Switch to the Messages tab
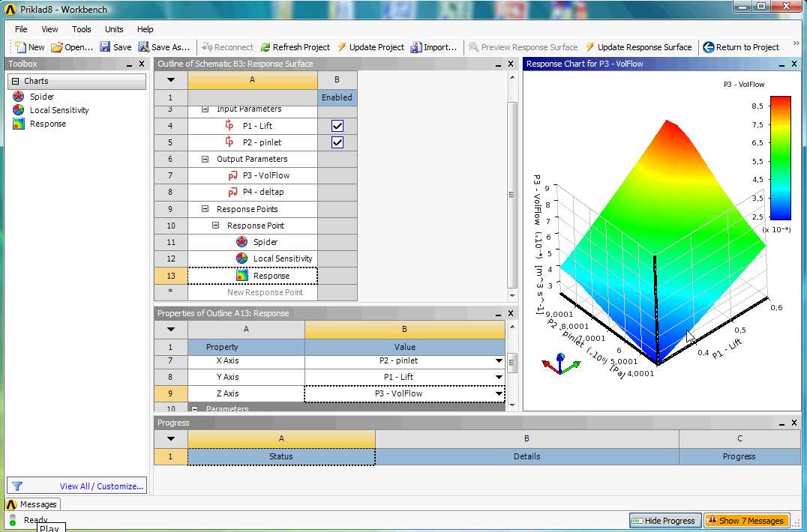 33,504
